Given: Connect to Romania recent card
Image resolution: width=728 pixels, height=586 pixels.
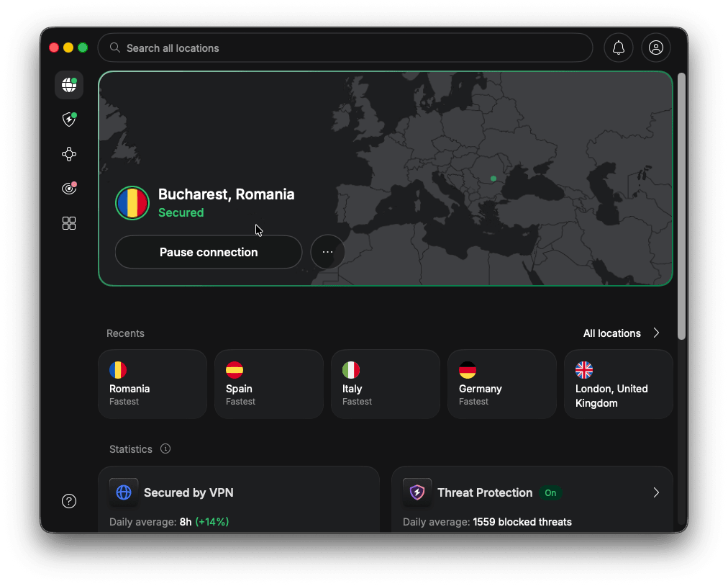Looking at the screenshot, I should coord(153,384).
